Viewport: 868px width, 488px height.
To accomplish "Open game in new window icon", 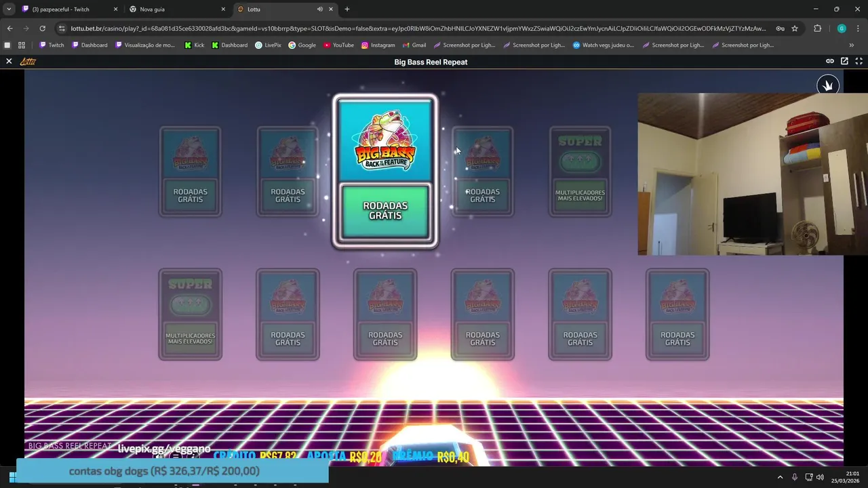I will 844,61.
